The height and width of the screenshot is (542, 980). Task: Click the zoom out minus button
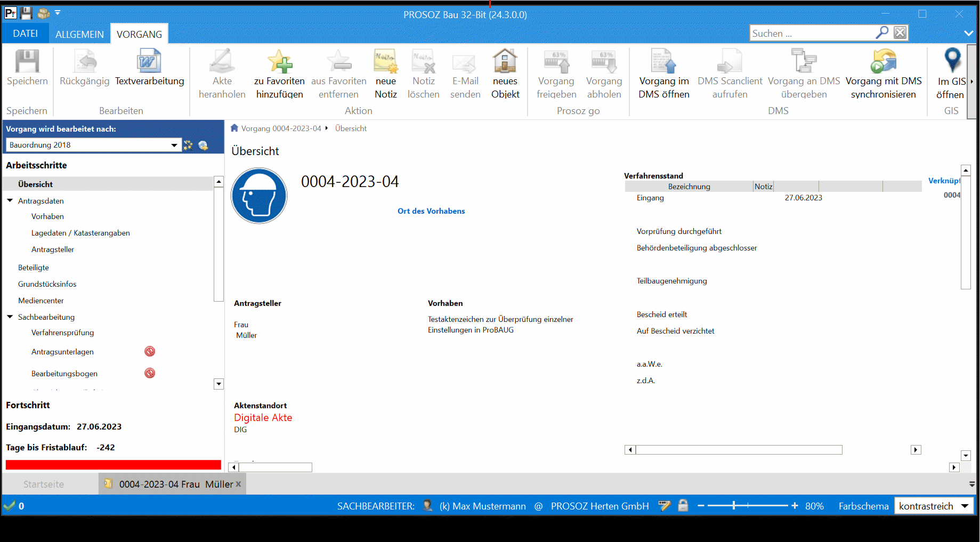pyautogui.click(x=701, y=505)
